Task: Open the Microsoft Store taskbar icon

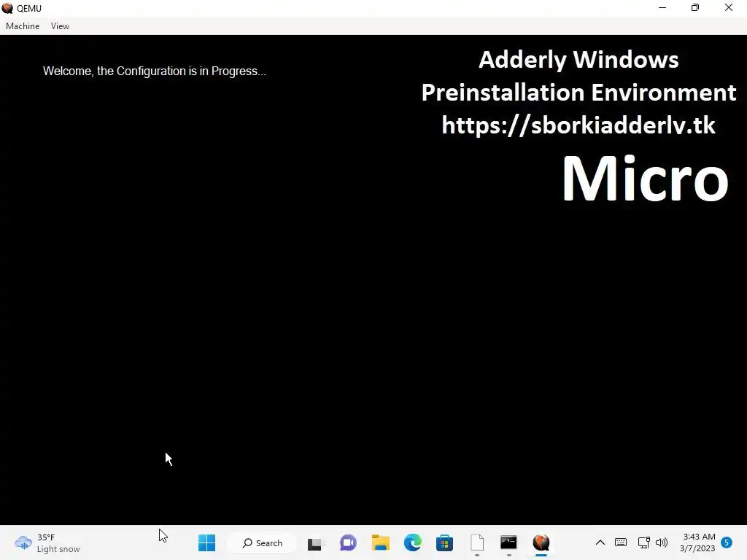Action: pos(444,542)
